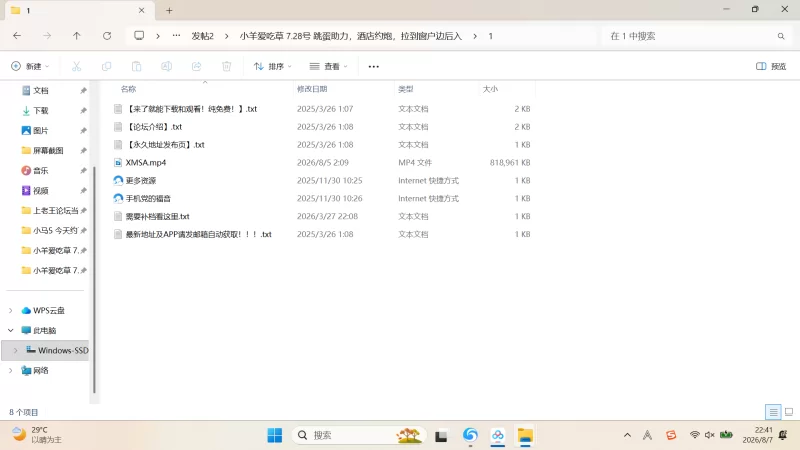Viewport: 800px width, 450px height.
Task: Click the navigation pane scrollbar
Action: (94, 280)
